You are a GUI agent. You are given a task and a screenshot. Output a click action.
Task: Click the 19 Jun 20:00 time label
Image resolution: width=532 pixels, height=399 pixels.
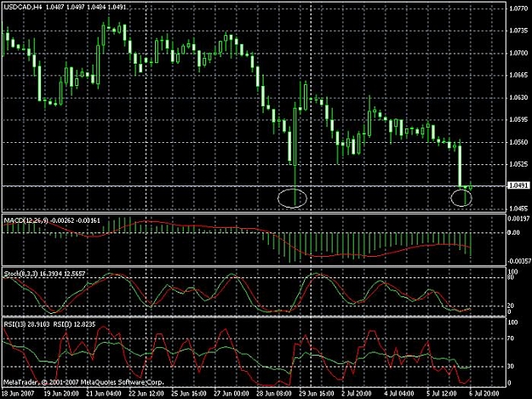(x=61, y=394)
